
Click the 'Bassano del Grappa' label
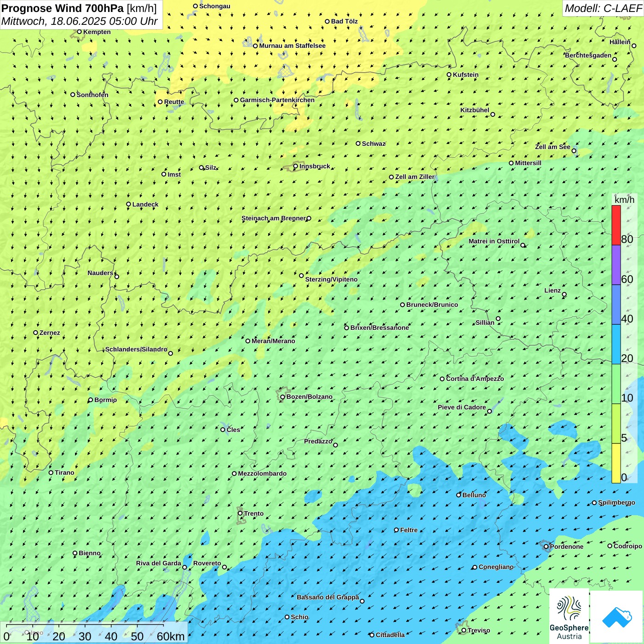[x=328, y=597]
